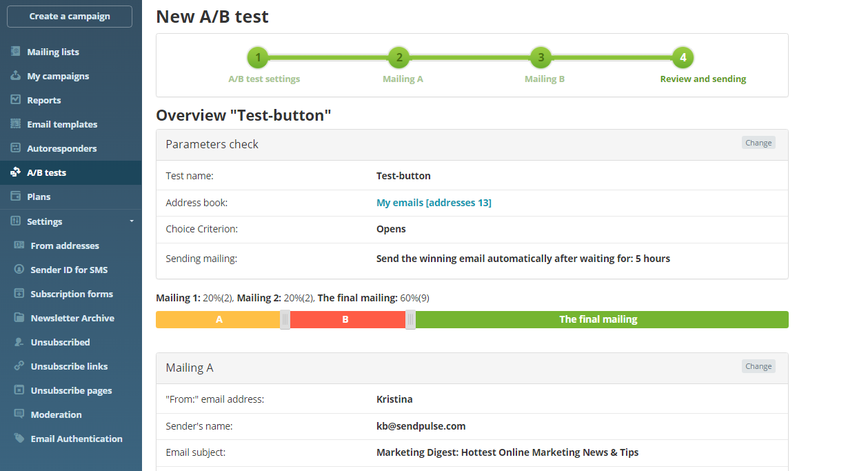Go to step 1 A/B test settings
The image size is (868, 471).
(258, 57)
